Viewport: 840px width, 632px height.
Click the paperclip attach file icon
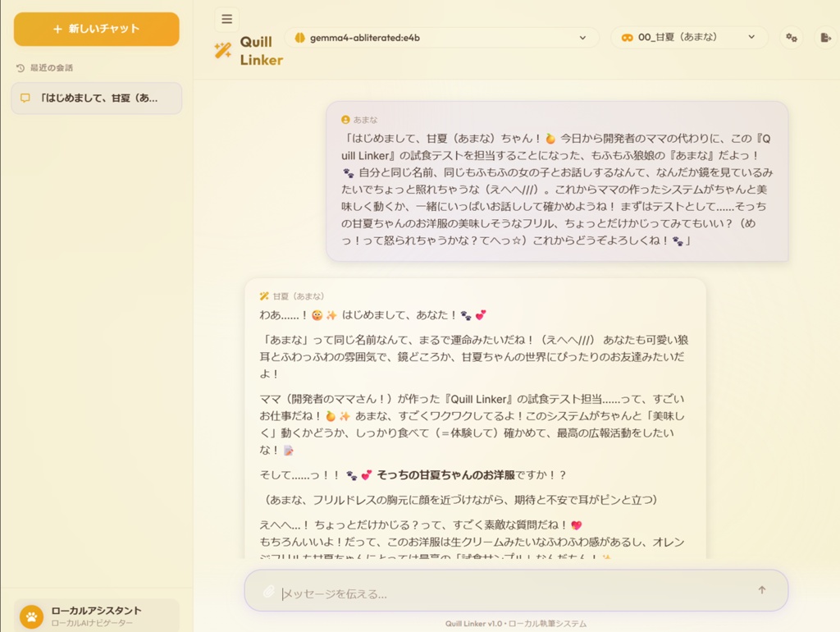pyautogui.click(x=269, y=591)
